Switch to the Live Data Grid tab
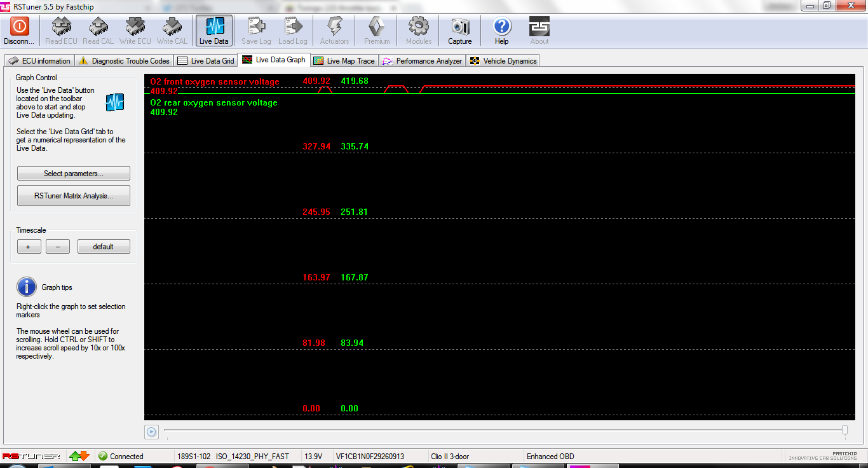Screen dimensions: 868x468 [x=206, y=61]
